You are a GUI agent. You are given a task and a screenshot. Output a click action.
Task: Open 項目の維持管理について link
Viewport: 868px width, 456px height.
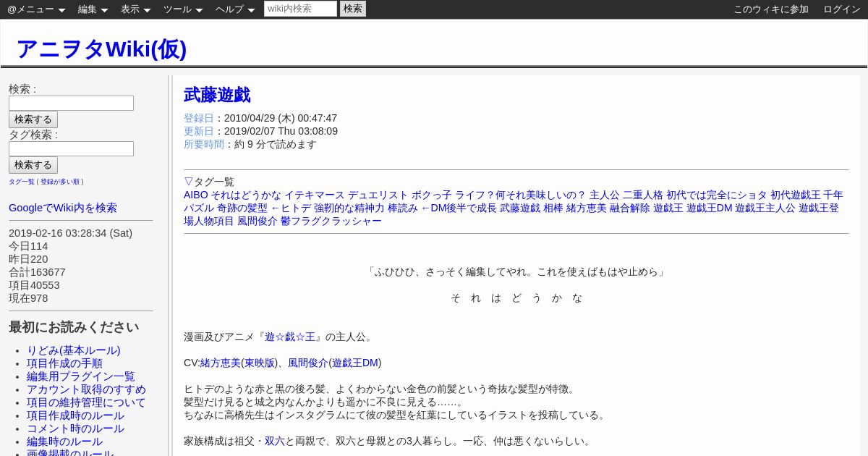86,402
